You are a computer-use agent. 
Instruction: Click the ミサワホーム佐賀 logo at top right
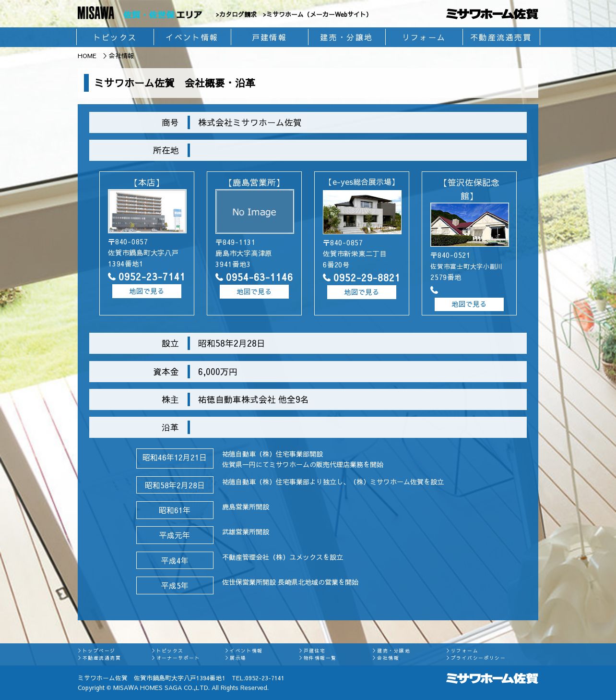tap(492, 14)
